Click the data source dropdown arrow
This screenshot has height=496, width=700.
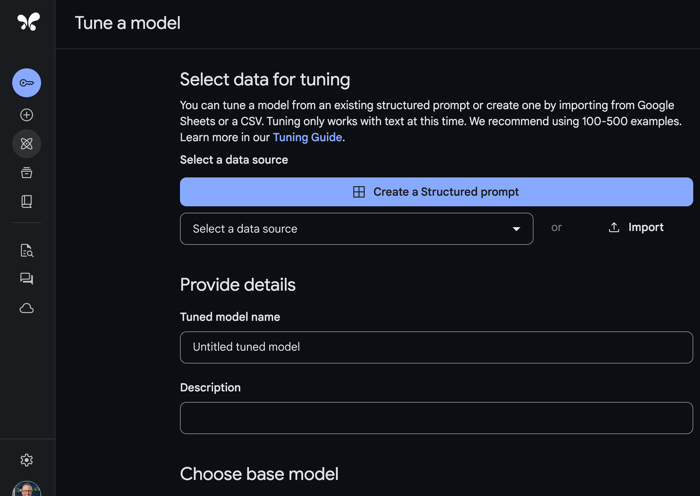(516, 229)
